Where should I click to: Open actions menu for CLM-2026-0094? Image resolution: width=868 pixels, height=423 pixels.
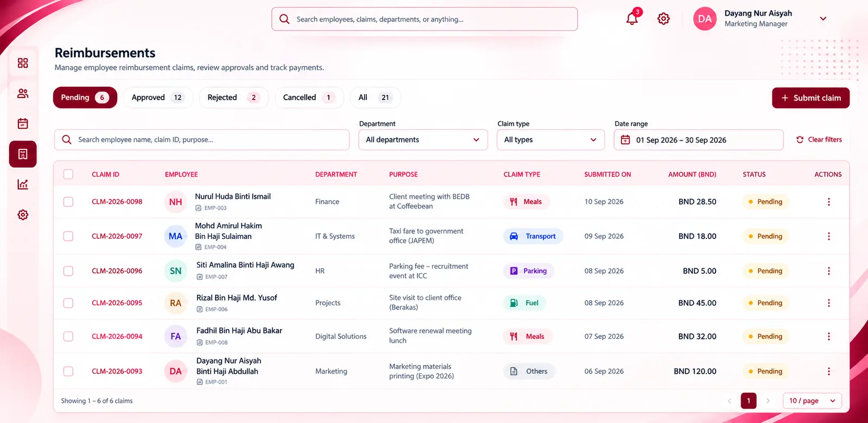(x=828, y=337)
